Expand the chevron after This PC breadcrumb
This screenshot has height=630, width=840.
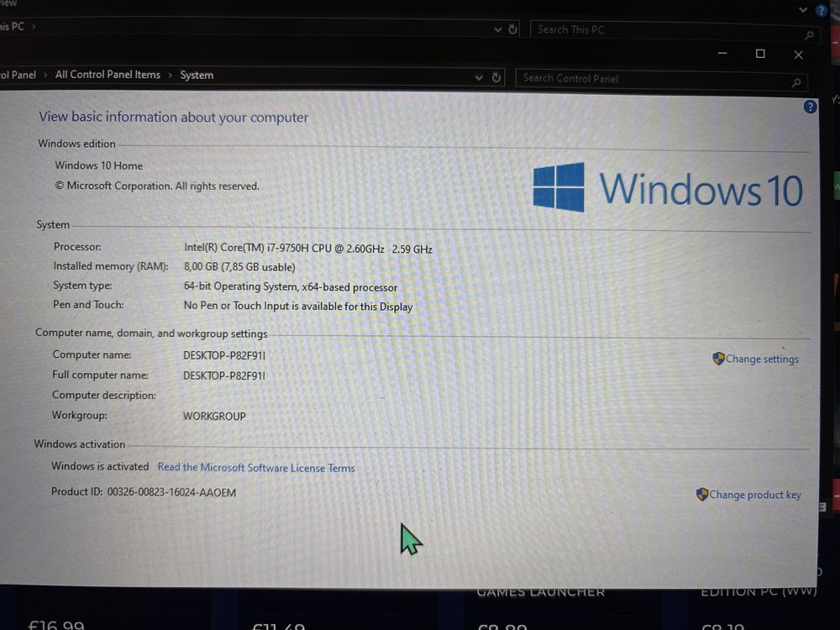34,26
